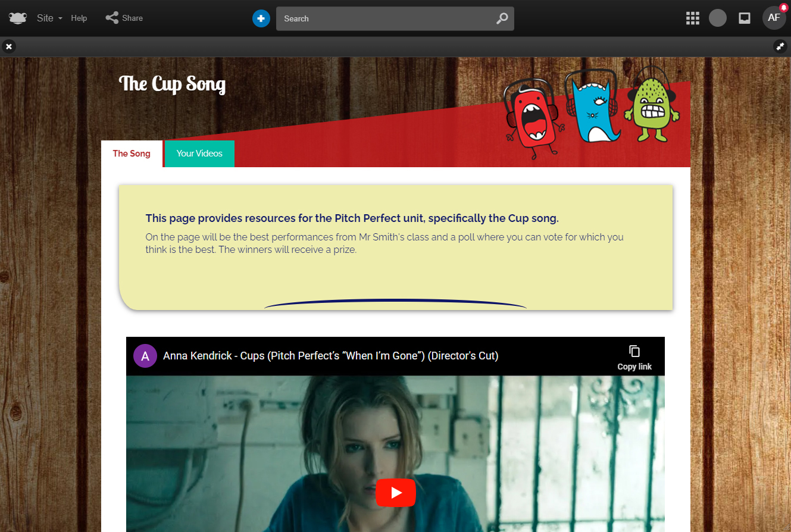Image resolution: width=791 pixels, height=532 pixels.
Task: Click the blue monster with headphones
Action: click(592, 107)
